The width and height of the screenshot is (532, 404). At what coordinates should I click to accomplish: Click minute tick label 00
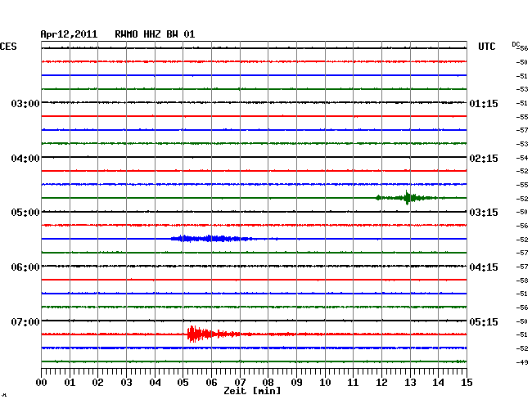42,383
